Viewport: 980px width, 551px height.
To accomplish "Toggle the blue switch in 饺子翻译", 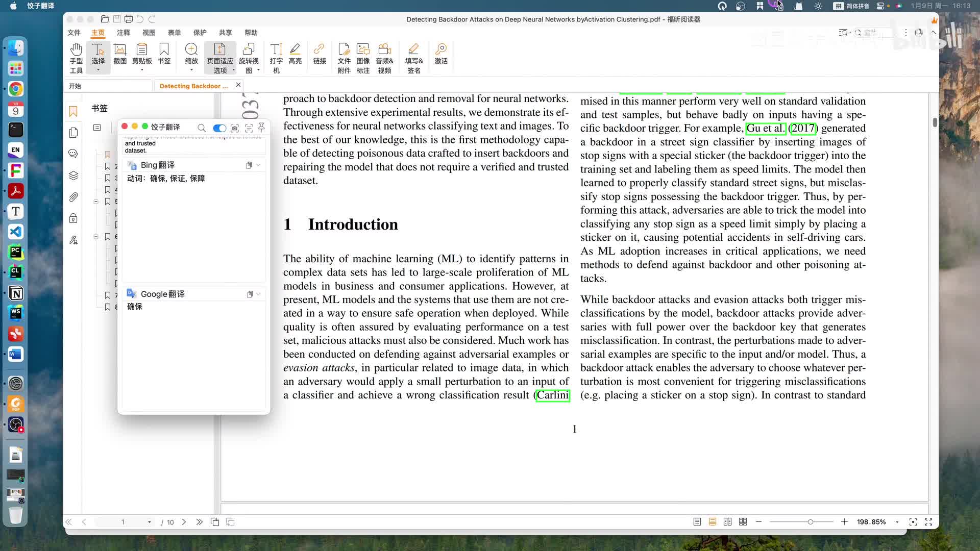I will [219, 128].
